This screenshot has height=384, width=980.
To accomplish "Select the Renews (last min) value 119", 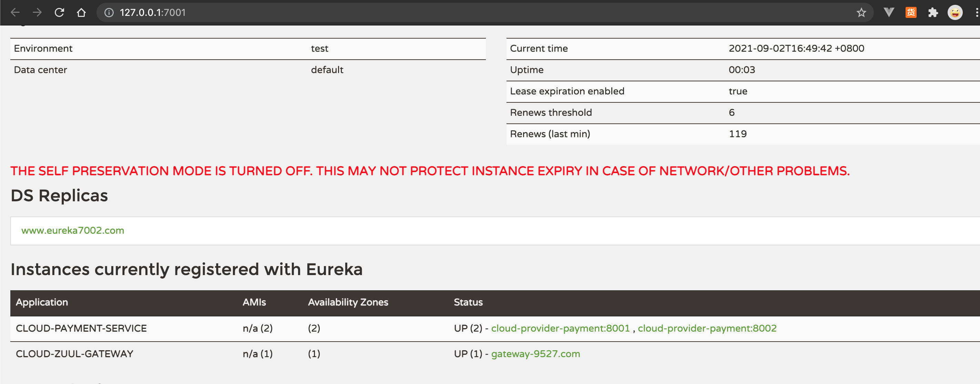I will (x=738, y=134).
